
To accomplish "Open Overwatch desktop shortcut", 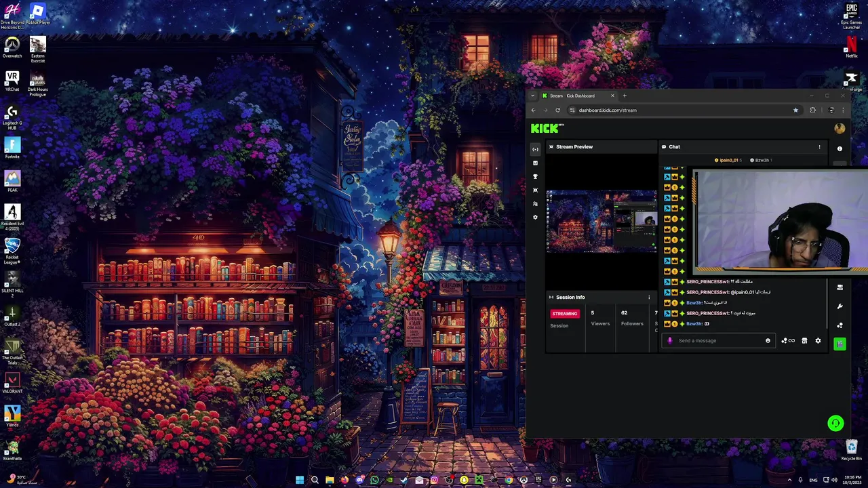I will [12, 47].
